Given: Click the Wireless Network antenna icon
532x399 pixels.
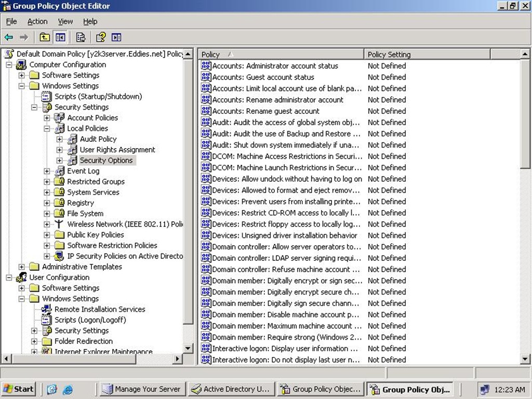Looking at the screenshot, I should click(x=59, y=224).
